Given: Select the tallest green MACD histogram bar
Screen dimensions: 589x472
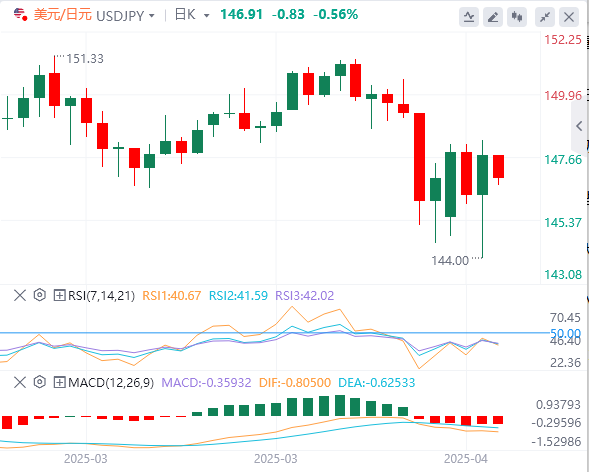Looking at the screenshot, I should [x=340, y=405].
